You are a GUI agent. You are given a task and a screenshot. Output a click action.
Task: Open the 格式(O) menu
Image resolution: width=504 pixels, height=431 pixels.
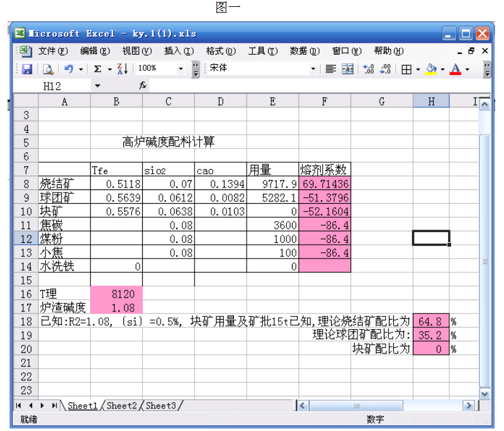pos(220,51)
